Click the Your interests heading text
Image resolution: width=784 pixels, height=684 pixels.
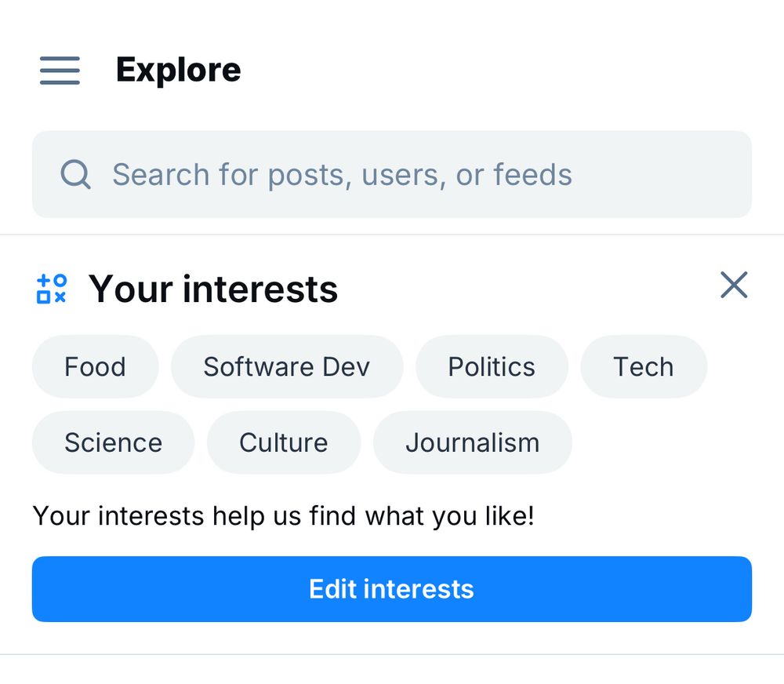(x=212, y=289)
